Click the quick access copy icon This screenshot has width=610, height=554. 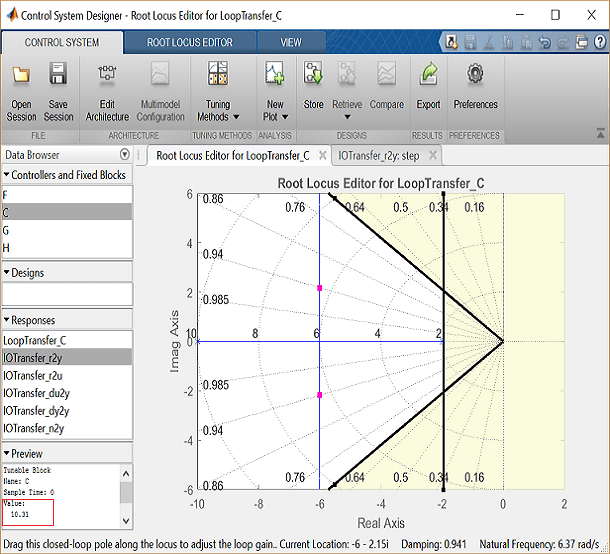pos(507,42)
